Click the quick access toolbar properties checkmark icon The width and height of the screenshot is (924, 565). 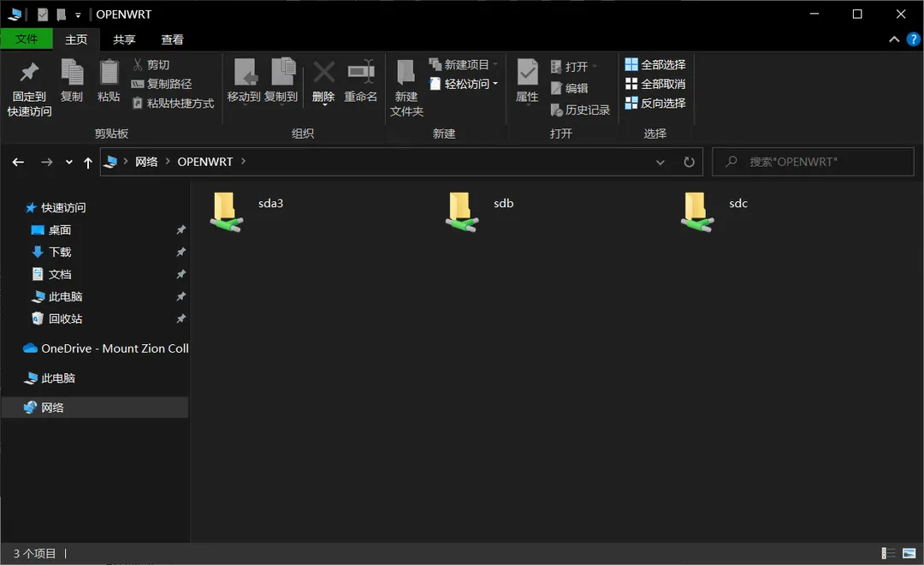43,15
